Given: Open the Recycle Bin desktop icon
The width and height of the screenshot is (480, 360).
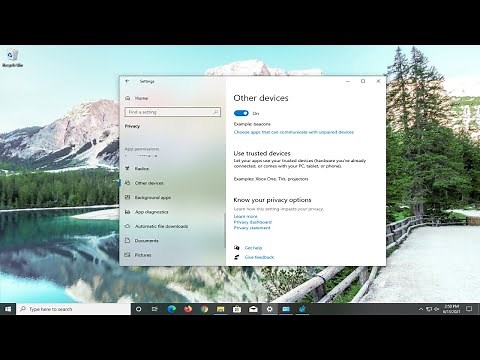Looking at the screenshot, I should (x=12, y=58).
